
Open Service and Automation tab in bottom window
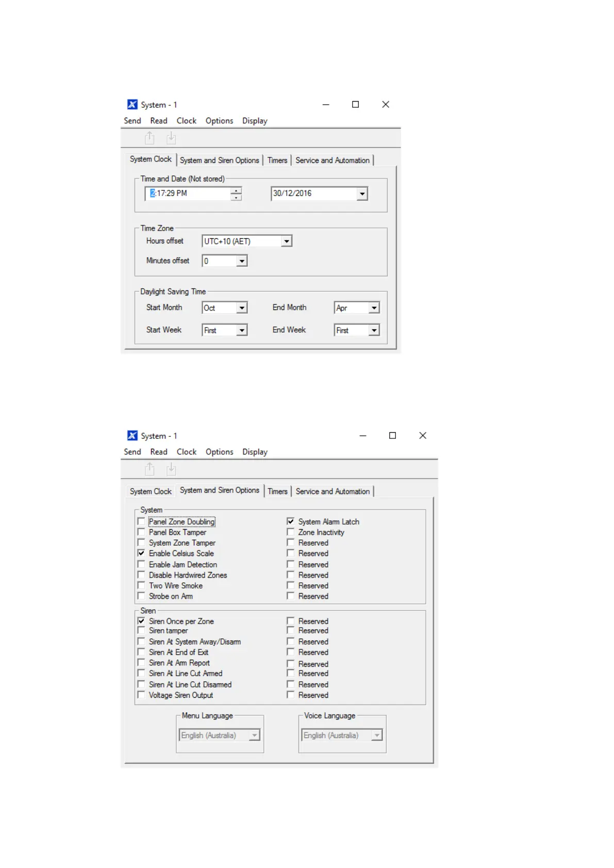pos(333,492)
